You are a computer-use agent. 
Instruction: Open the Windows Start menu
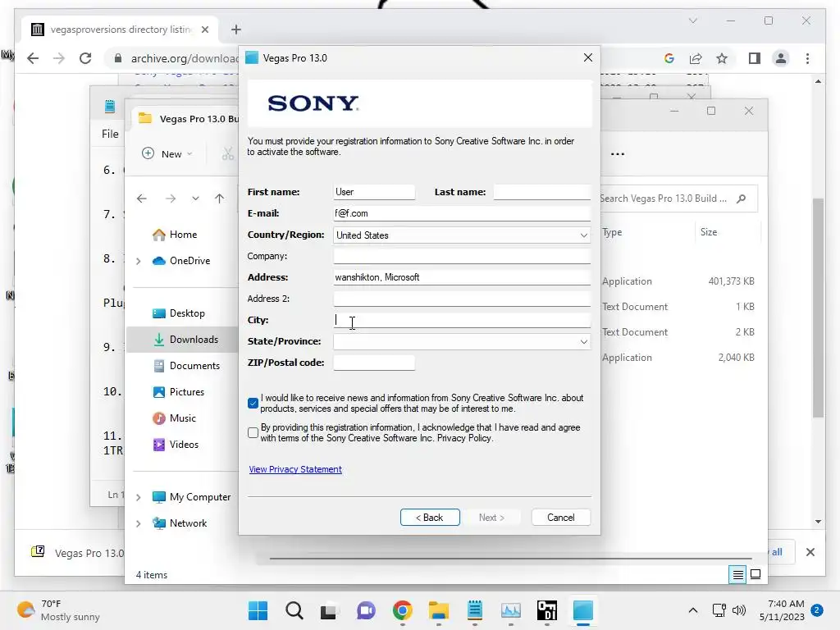coord(258,610)
